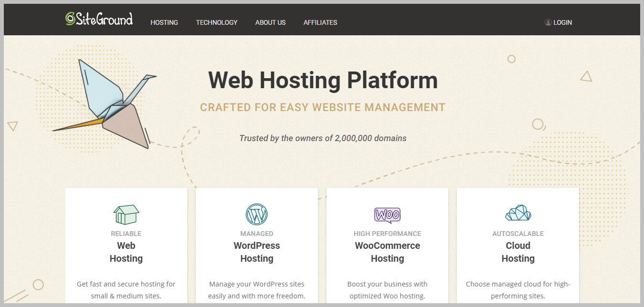
Task: Open the Technology menu
Action: click(x=217, y=22)
